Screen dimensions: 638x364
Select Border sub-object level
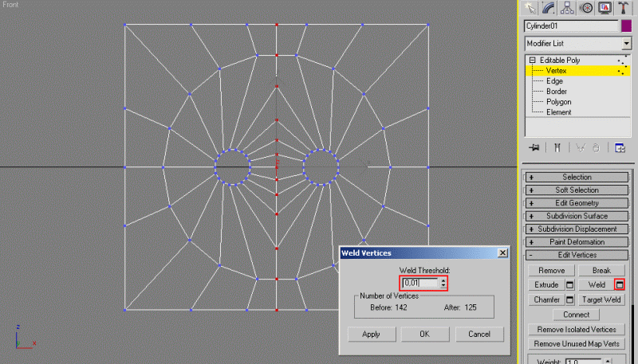tap(556, 92)
